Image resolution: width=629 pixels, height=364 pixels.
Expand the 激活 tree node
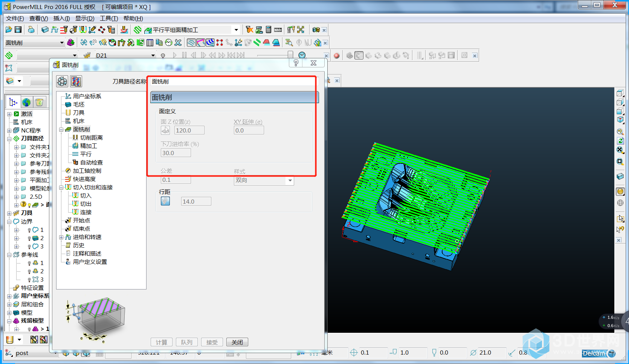point(9,114)
